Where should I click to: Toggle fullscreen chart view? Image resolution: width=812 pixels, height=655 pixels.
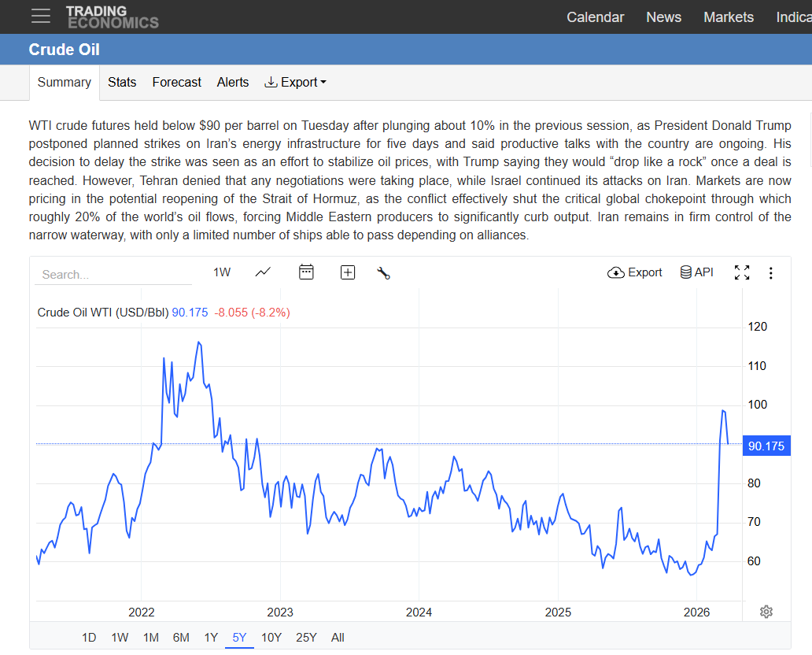click(742, 272)
